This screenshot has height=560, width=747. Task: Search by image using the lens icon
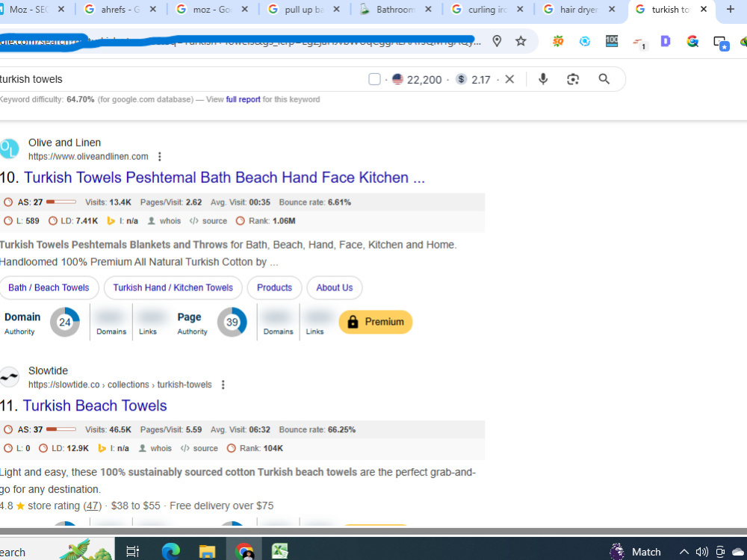tap(573, 79)
